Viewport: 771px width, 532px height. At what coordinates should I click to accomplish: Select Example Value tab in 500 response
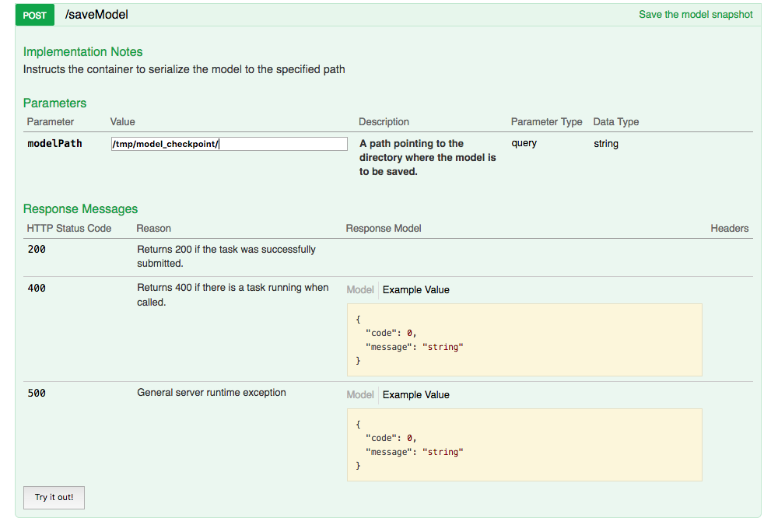point(416,395)
